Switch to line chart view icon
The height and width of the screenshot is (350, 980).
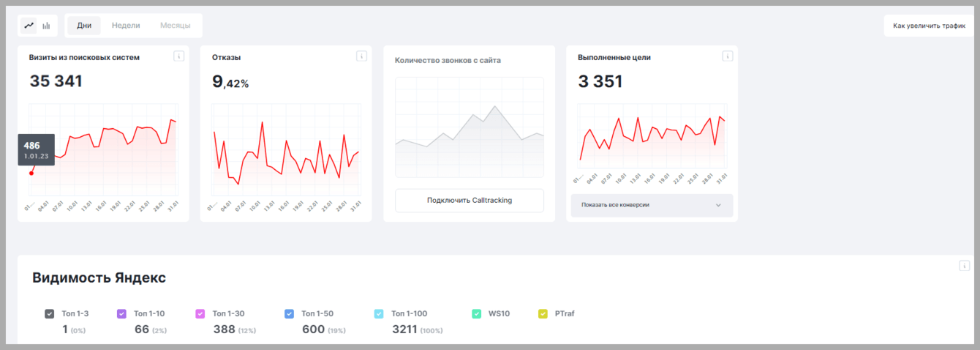click(x=29, y=26)
